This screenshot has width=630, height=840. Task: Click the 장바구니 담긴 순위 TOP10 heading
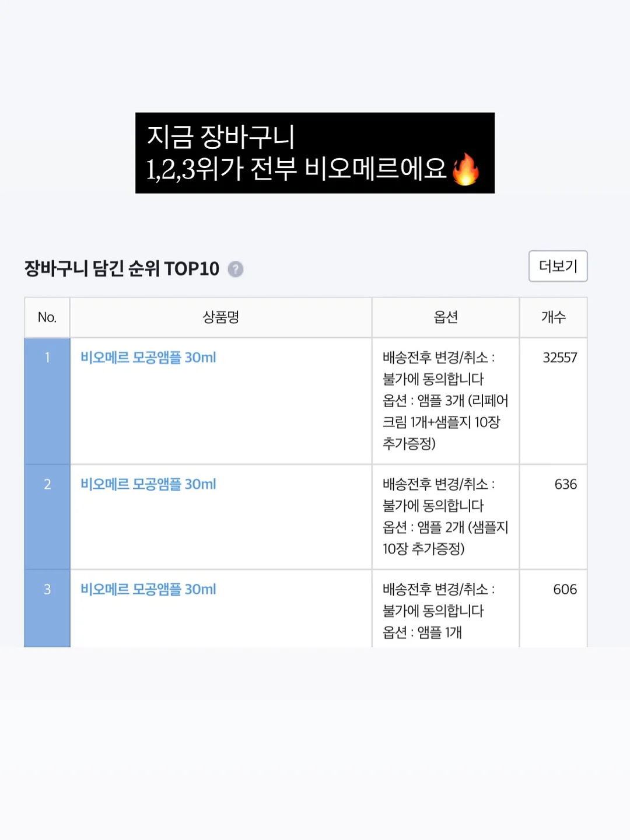tap(122, 268)
